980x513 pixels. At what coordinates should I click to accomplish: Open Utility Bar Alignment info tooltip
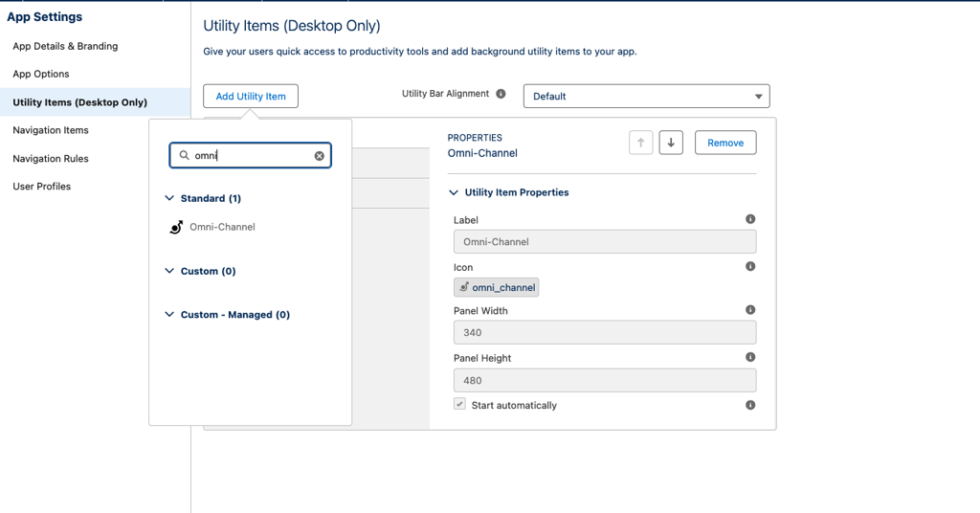coord(501,94)
